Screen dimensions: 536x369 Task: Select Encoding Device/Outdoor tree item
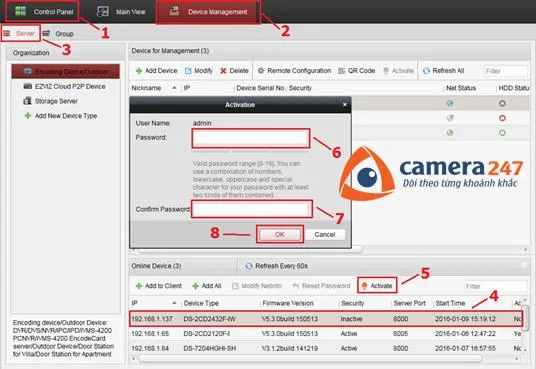pyautogui.click(x=66, y=71)
